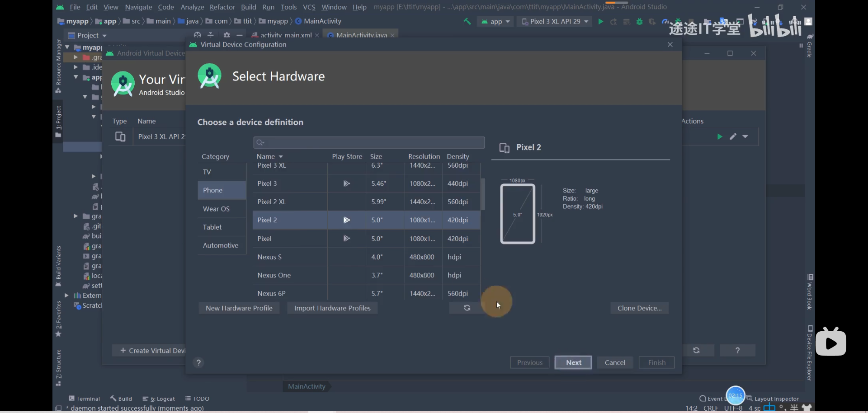The height and width of the screenshot is (413, 868).
Task: Click the device search input field
Action: (369, 143)
